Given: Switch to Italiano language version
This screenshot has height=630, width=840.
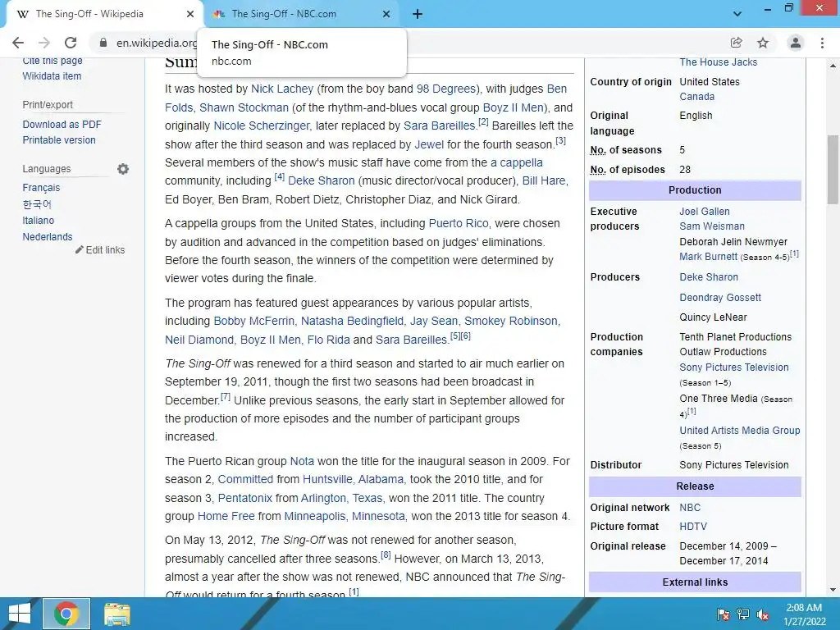Looking at the screenshot, I should click(x=38, y=220).
